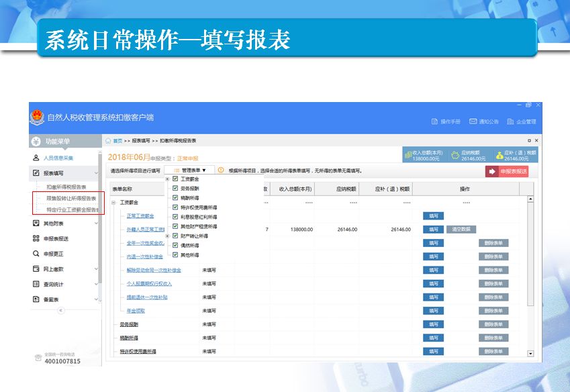
Task: Expand the 其他附表 sidebar chevron
Action: [x=96, y=223]
